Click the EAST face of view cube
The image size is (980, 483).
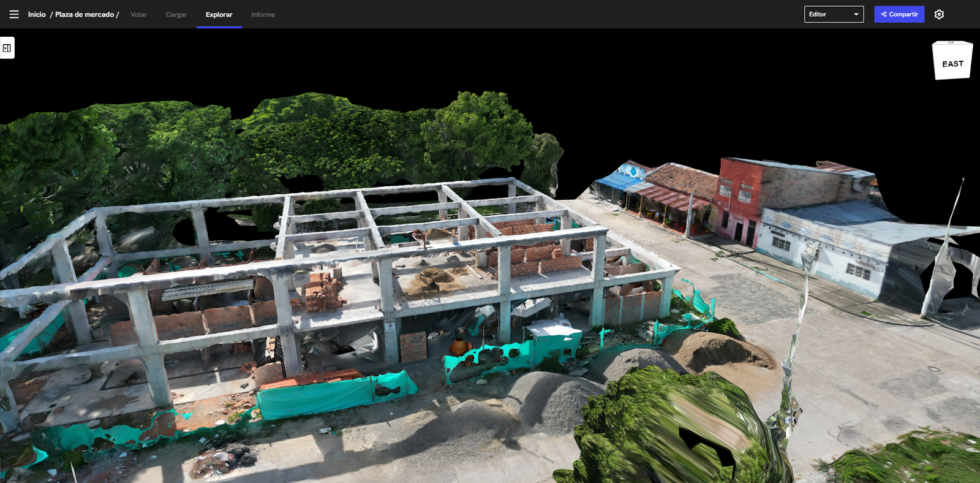[952, 64]
